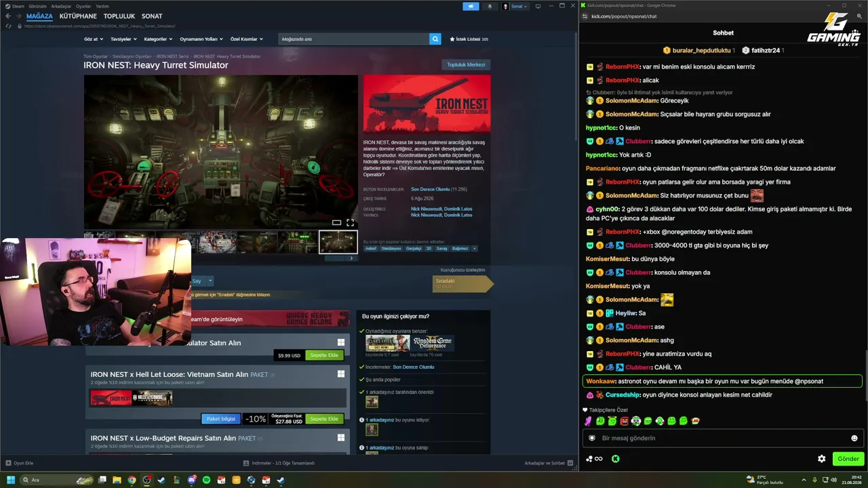Click the Topluluk Merkezi button
Screen dimensions: 868x488
coord(466,64)
